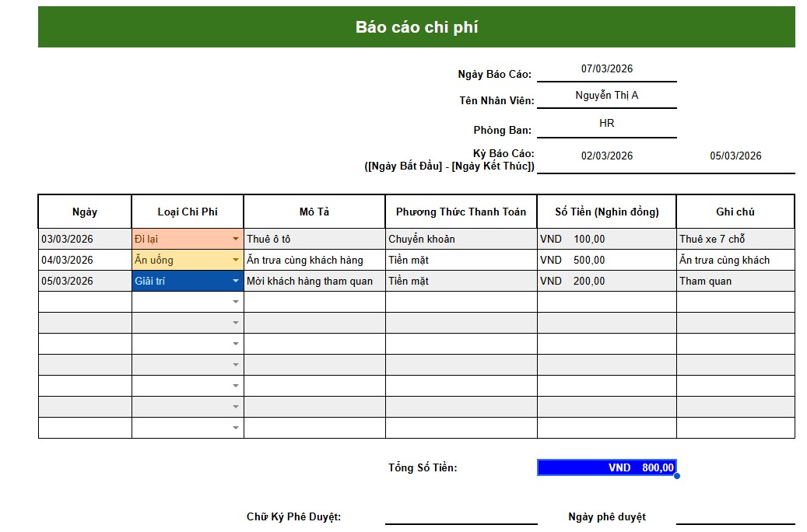
Task: Click the 'Phòng Ban:' label
Action: 502,130
